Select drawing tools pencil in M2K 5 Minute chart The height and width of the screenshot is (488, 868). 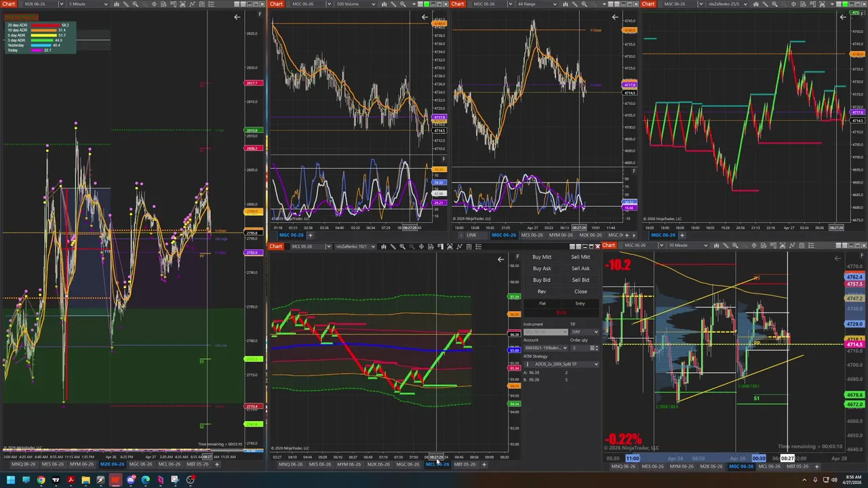pos(126,4)
